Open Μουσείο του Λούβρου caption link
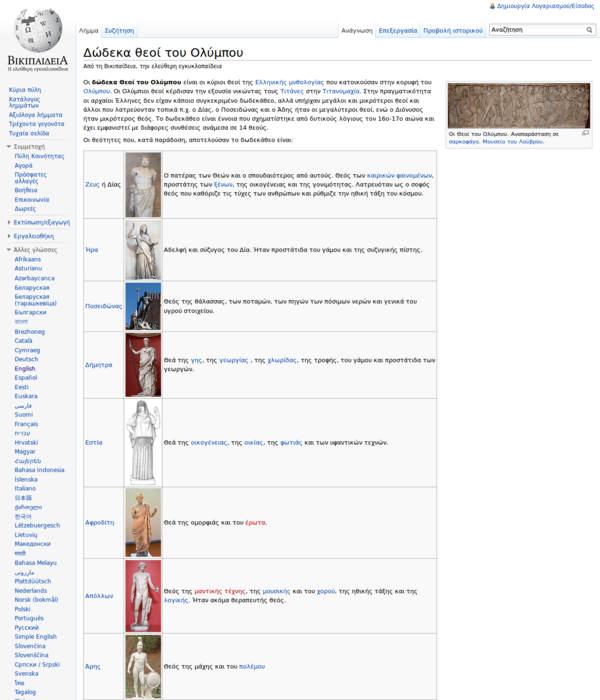This screenshot has height=700, width=600. (x=512, y=142)
